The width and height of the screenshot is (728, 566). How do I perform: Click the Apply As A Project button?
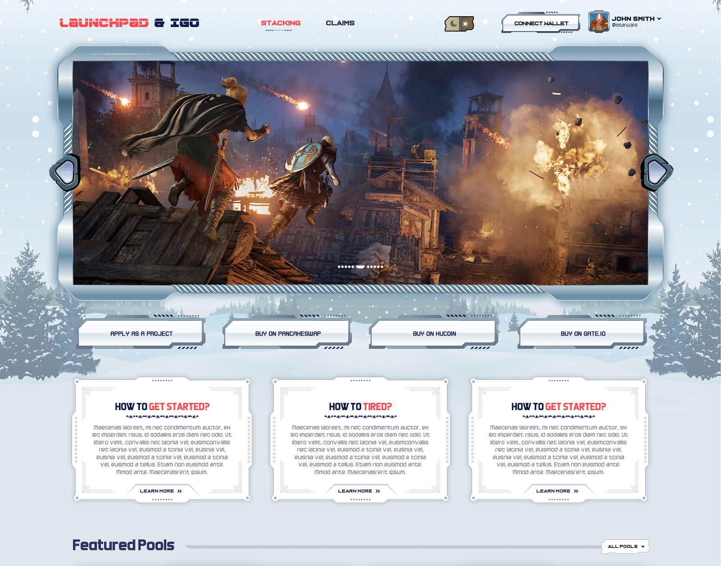point(141,334)
